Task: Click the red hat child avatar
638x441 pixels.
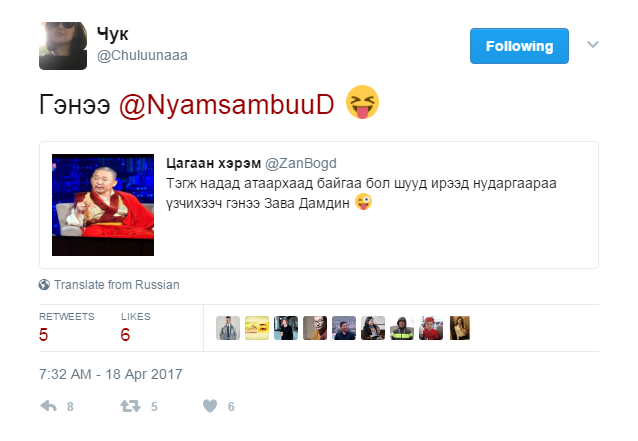Action: click(431, 328)
